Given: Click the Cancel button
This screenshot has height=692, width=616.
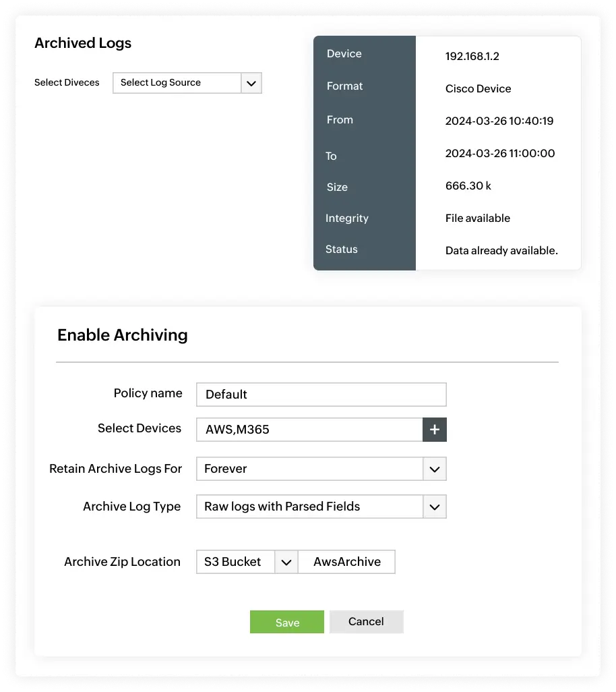Looking at the screenshot, I should click(x=366, y=621).
